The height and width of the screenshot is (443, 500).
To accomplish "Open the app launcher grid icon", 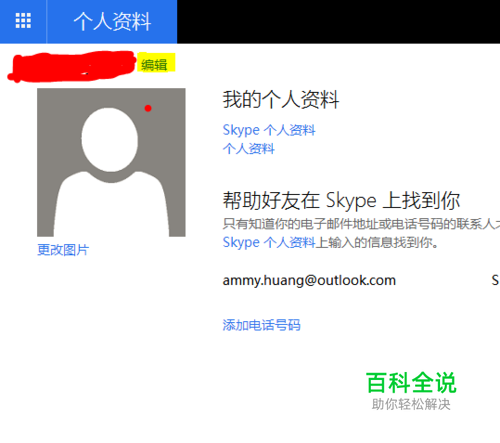I will [23, 21].
